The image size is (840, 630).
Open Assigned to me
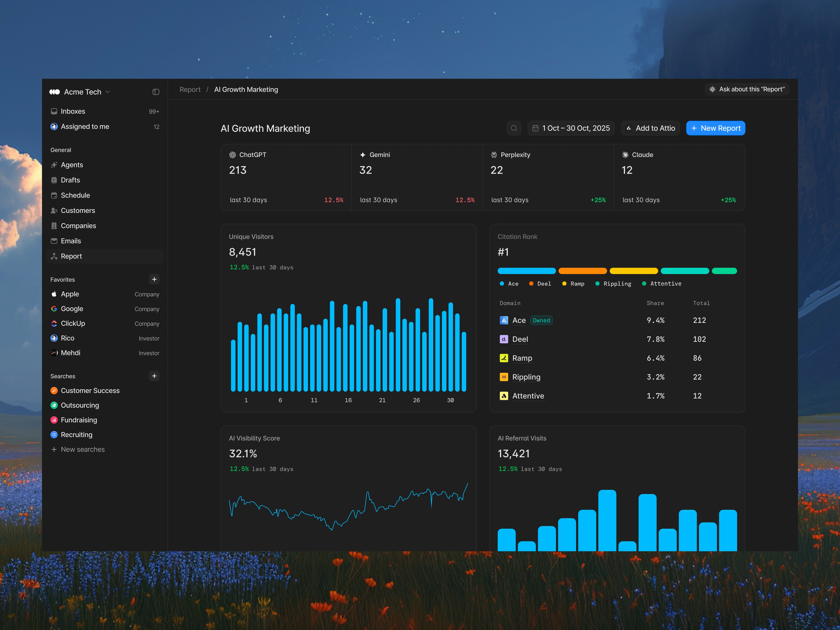click(105, 127)
